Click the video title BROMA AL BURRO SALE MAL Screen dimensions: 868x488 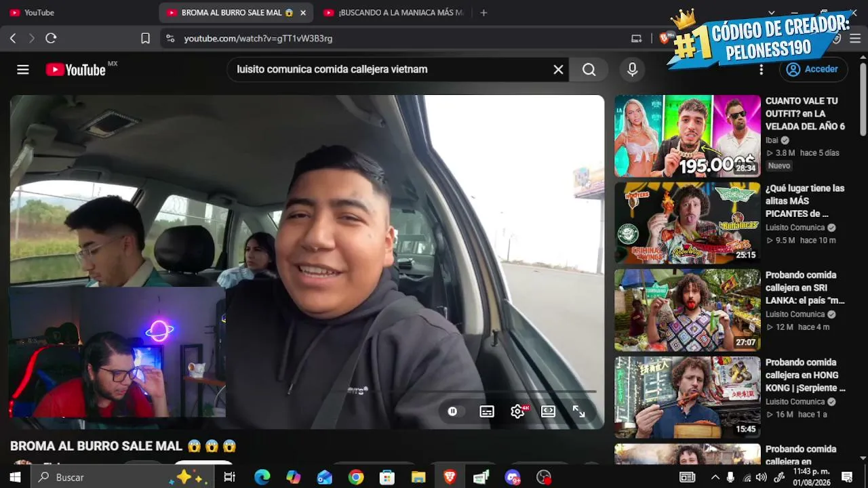click(x=123, y=446)
